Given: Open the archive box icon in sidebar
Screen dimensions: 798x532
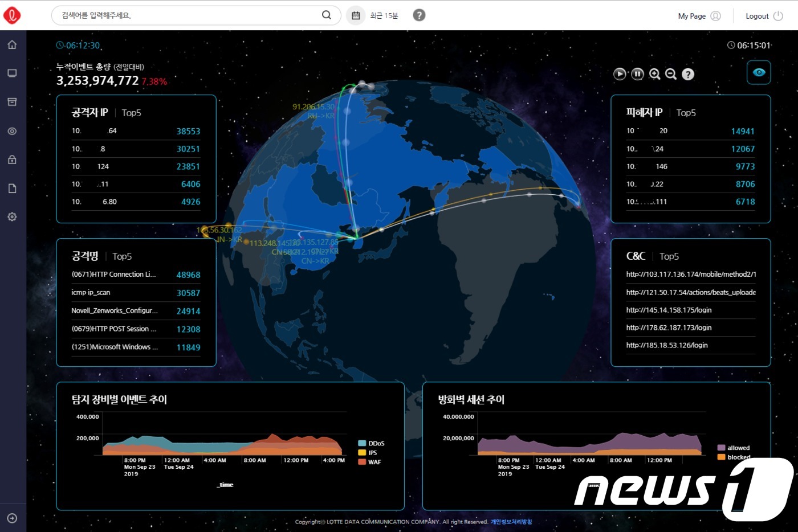Looking at the screenshot, I should click(x=12, y=102).
